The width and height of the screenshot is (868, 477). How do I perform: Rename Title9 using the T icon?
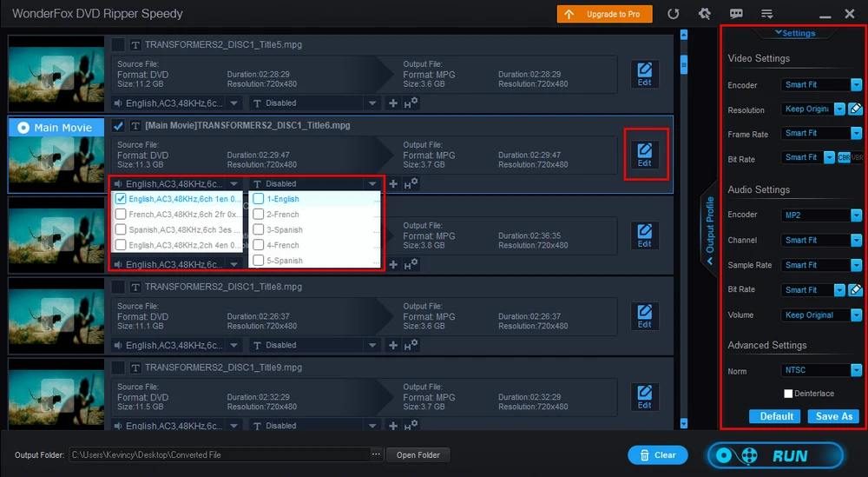(135, 368)
